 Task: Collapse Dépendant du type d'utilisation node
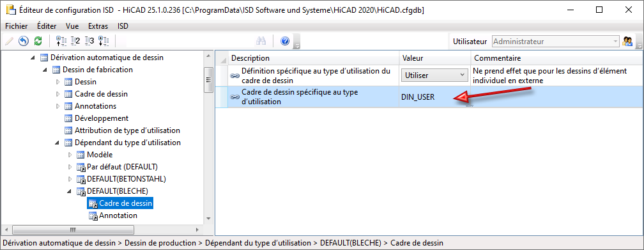point(57,143)
